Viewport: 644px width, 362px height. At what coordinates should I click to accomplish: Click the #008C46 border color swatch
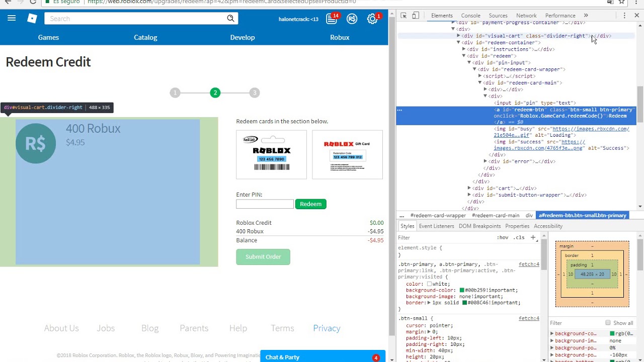465,303
